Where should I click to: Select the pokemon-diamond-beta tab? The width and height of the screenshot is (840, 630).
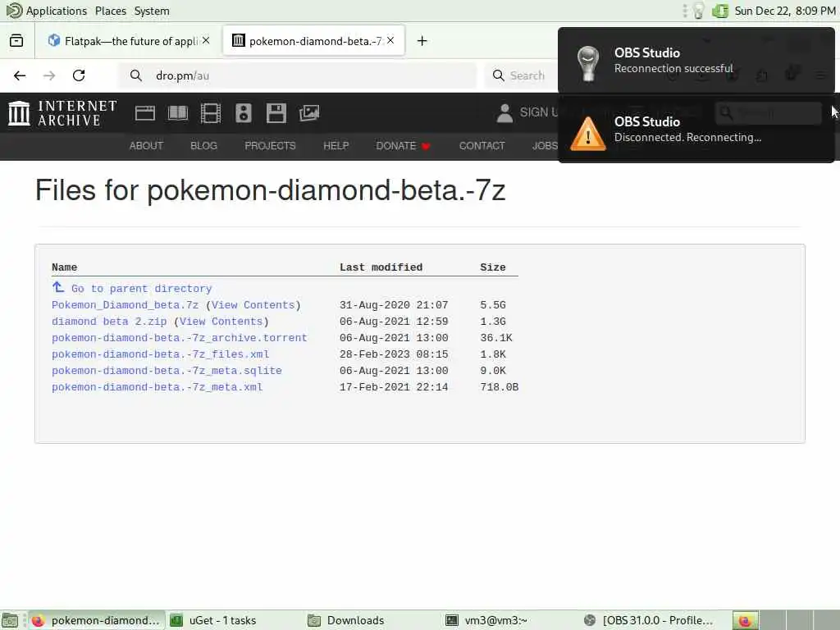tap(313, 41)
